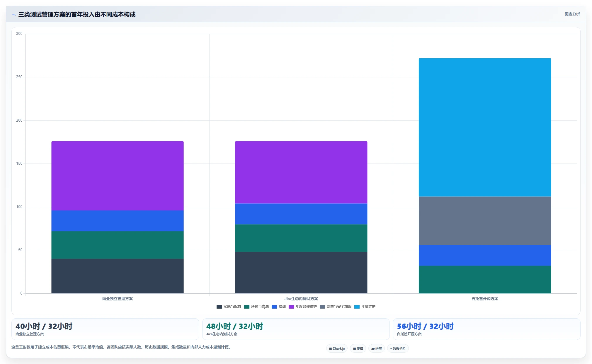Click the chart icon beside the heading
Viewport: 592px width, 364px height.
point(14,15)
